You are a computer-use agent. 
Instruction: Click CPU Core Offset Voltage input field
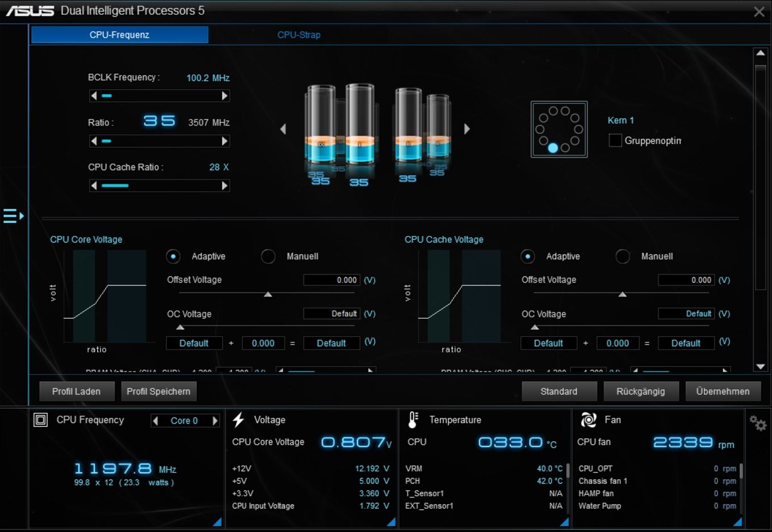coord(332,280)
